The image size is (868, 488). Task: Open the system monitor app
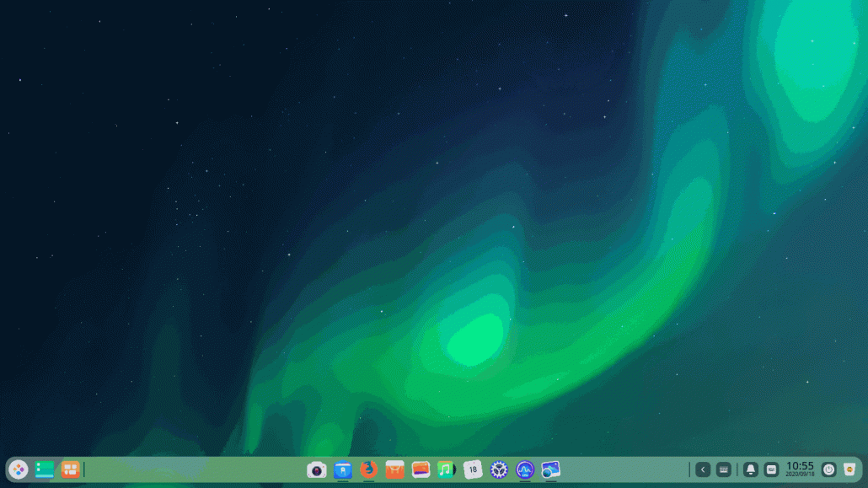click(x=526, y=470)
